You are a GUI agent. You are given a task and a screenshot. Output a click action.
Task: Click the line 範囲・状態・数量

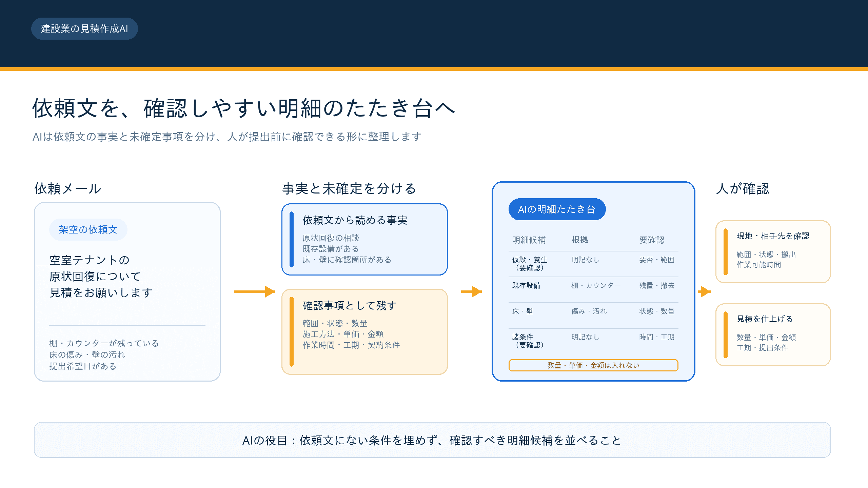coord(335,323)
